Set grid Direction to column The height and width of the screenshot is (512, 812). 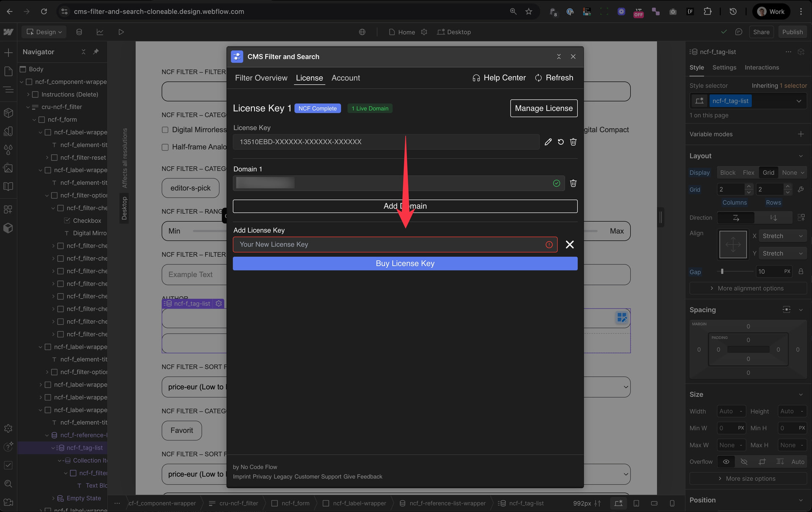(774, 218)
